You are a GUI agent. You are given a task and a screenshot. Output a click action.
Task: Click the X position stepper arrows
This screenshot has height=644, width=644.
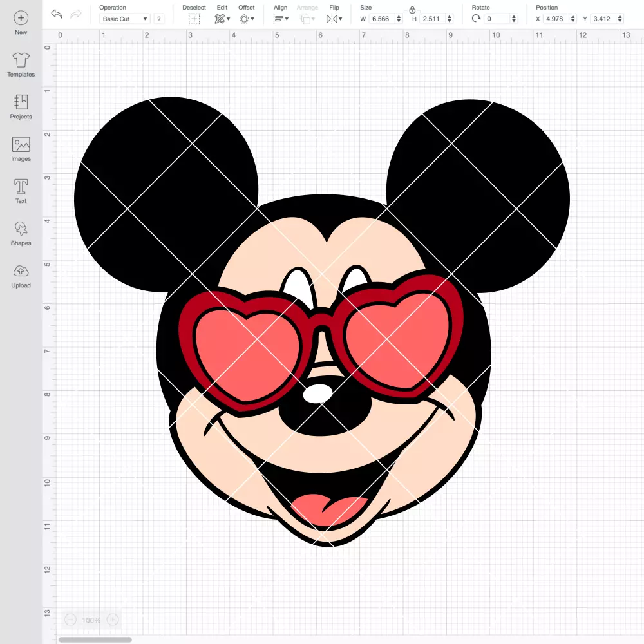tap(573, 19)
